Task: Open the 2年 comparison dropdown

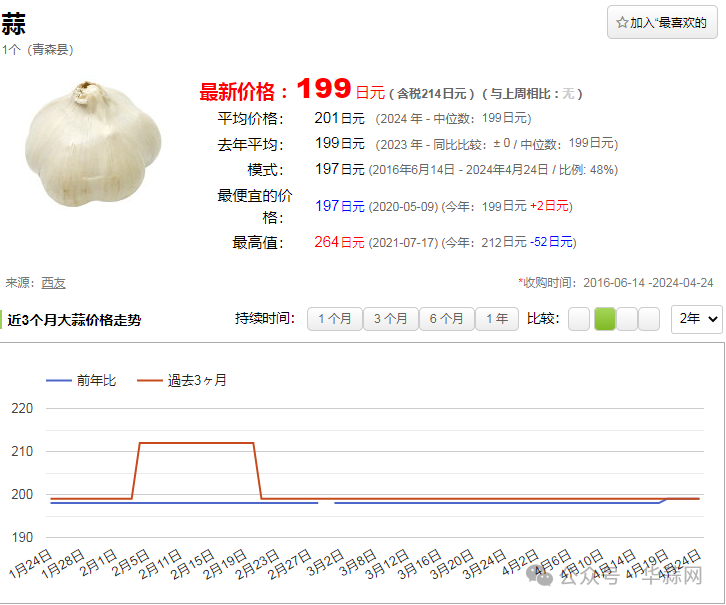Action: pyautogui.click(x=696, y=319)
